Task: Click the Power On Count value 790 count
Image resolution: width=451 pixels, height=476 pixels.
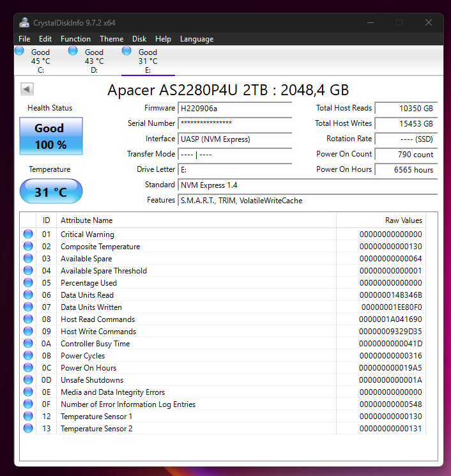Action: 406,154
